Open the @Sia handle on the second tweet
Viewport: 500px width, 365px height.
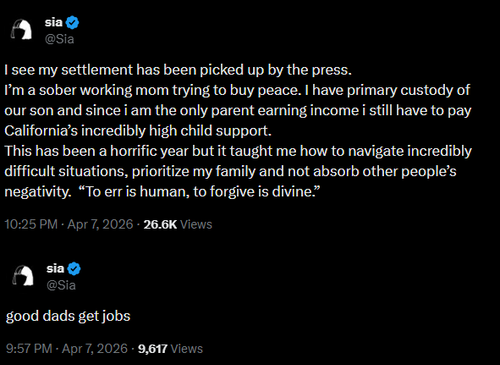(61, 285)
